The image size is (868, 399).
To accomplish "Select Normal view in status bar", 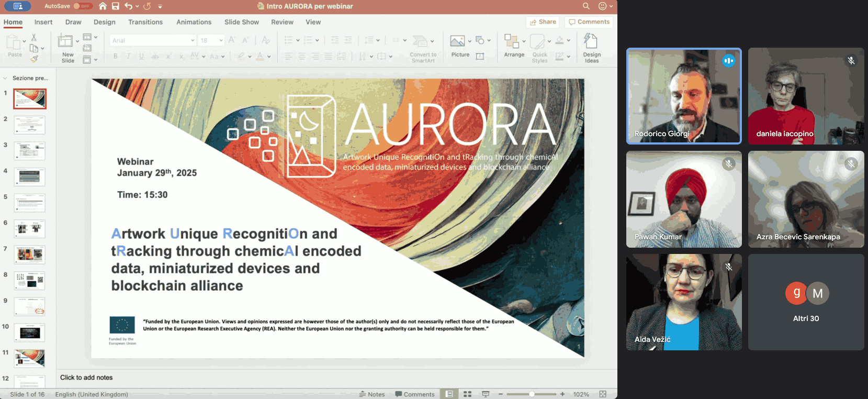I will coord(449,394).
